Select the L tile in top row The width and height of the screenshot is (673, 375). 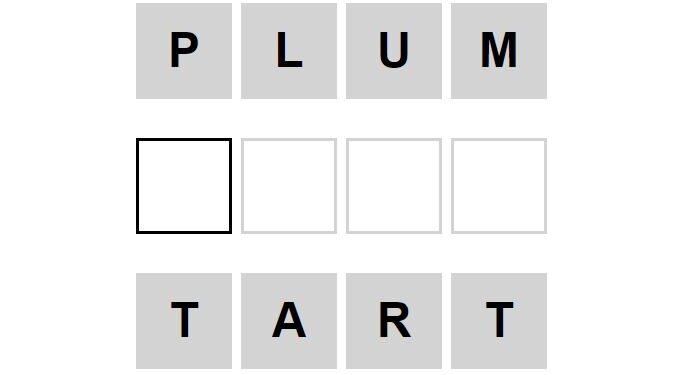(289, 51)
